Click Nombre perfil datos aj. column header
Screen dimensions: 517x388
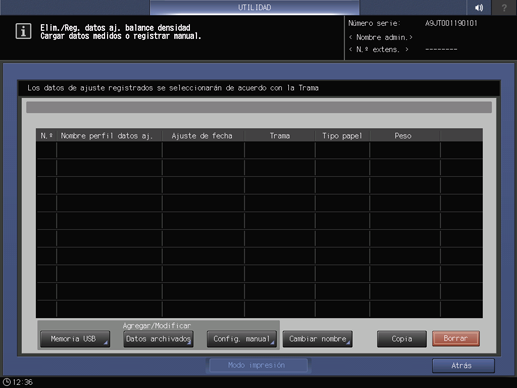point(109,136)
